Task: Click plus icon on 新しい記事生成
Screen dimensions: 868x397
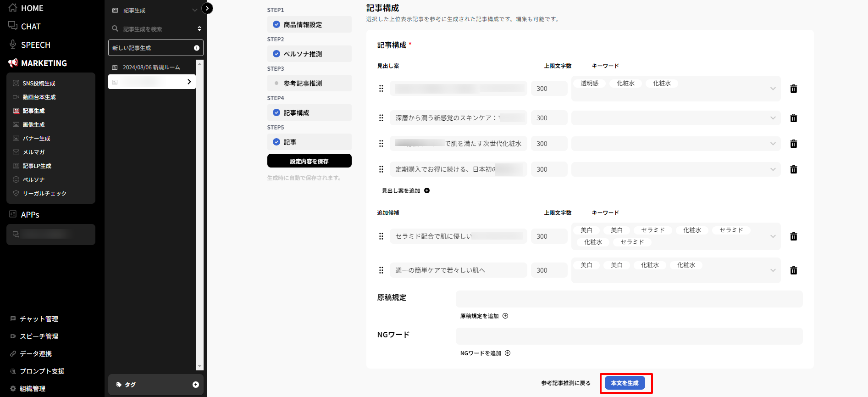Action: [x=197, y=48]
